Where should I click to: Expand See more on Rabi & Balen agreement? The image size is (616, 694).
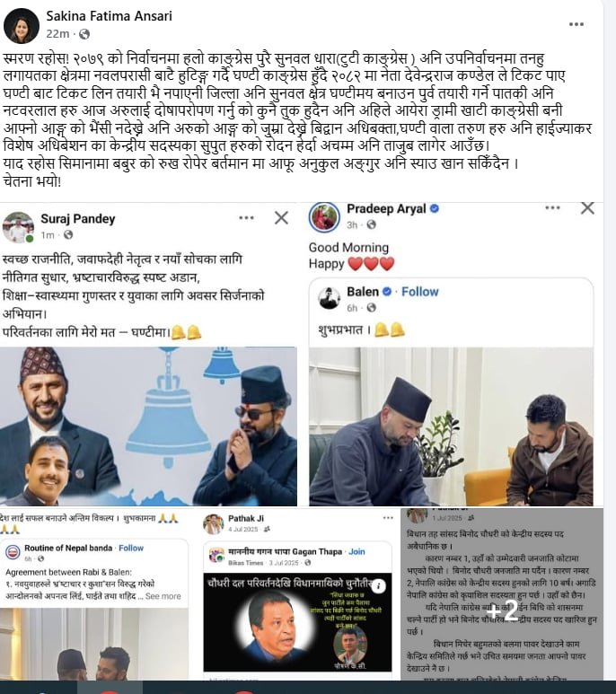163,596
